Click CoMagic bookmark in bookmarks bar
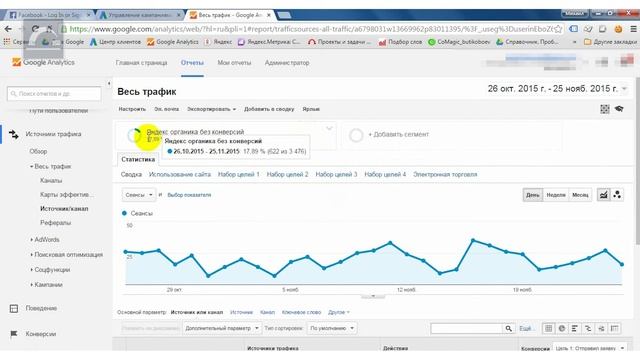 pyautogui.click(x=459, y=42)
